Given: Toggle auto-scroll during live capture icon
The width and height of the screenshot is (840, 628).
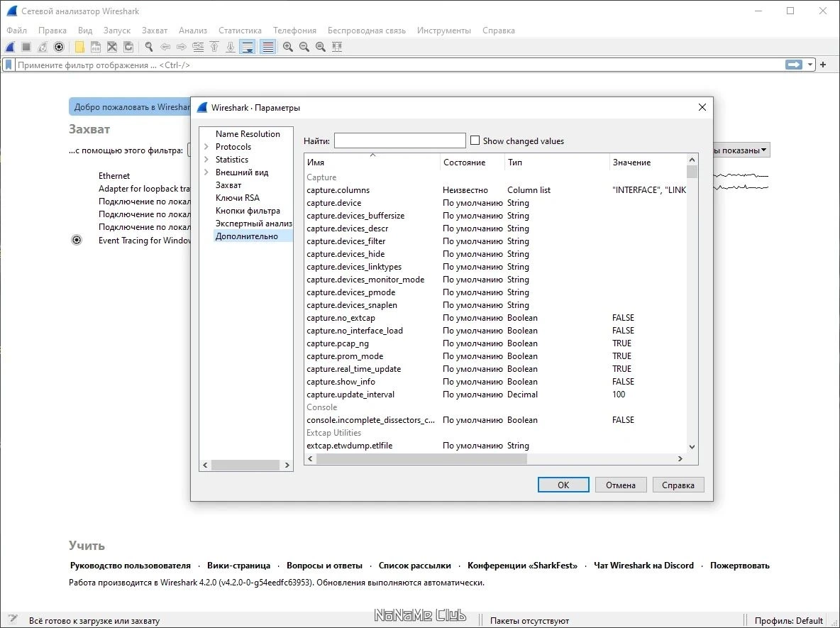Looking at the screenshot, I should coord(248,47).
